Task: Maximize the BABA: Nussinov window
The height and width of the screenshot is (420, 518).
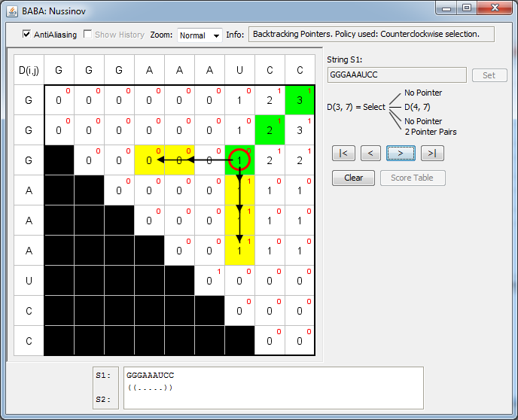Action: click(x=467, y=8)
